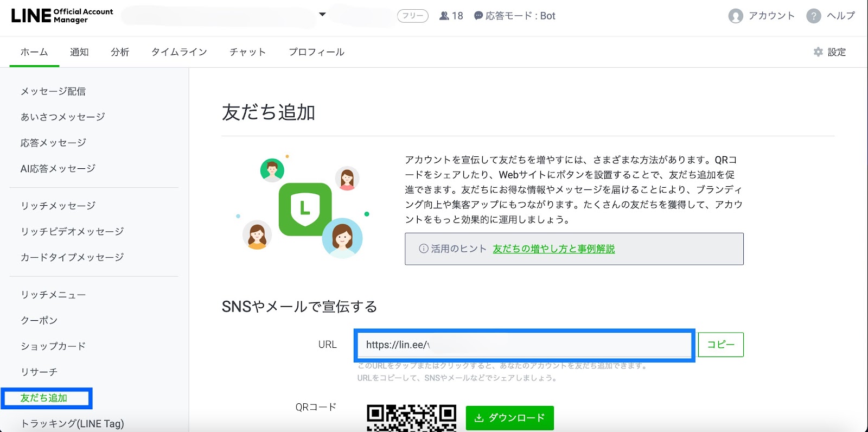Click the green LINE shield illustration
868x432 pixels.
[305, 209]
